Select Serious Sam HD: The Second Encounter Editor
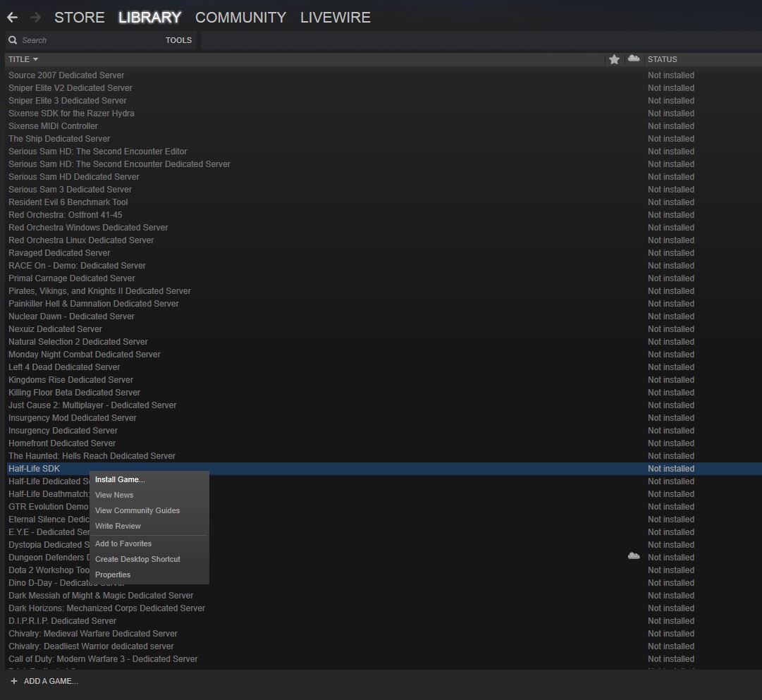Viewport: 762px width, 700px height. point(383,151)
